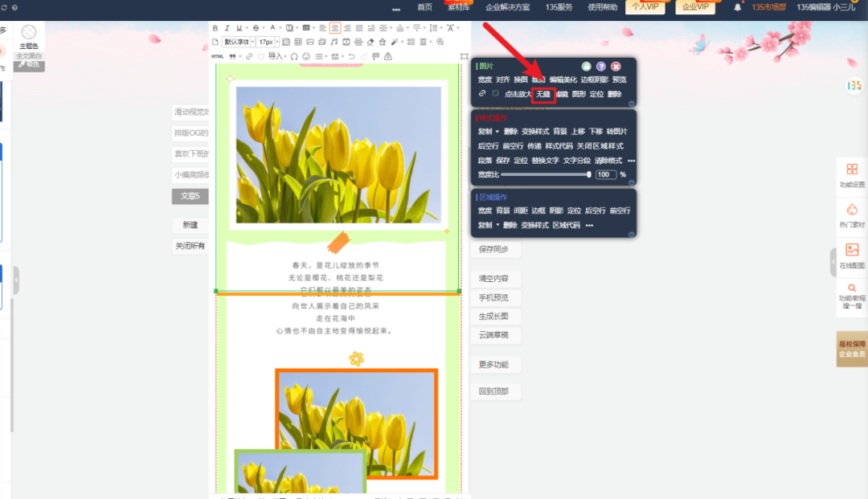Toggle fullscreen editor icon
This screenshot has width=868, height=499.
point(464,56)
